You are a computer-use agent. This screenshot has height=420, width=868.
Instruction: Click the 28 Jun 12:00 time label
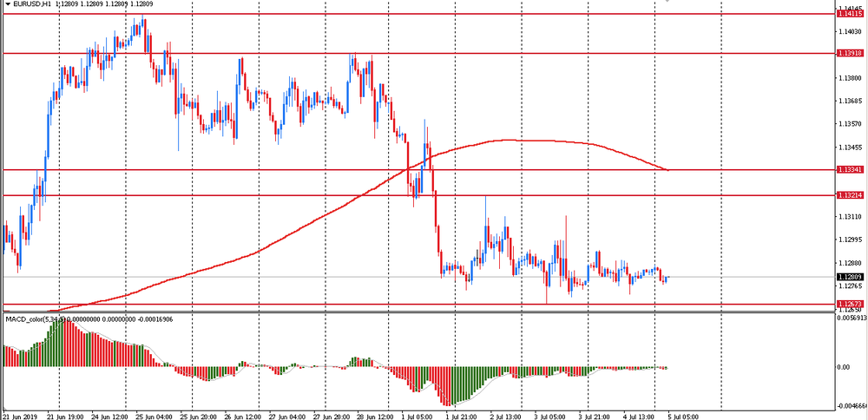pyautogui.click(x=373, y=417)
